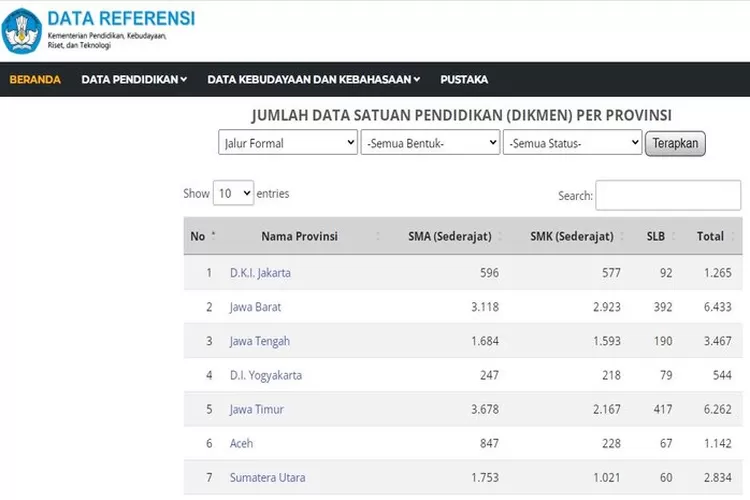Expand the DATA PENDIDIKAN menu
Screen dimensions: 750x500
tap(134, 79)
